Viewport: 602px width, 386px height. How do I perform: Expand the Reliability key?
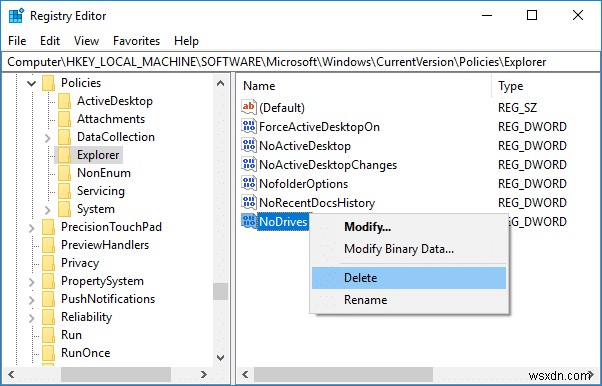[x=32, y=318]
